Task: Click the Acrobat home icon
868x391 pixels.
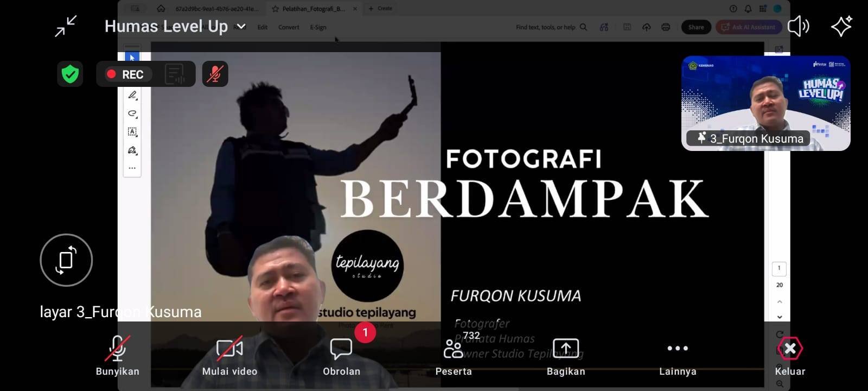Action: tap(161, 9)
